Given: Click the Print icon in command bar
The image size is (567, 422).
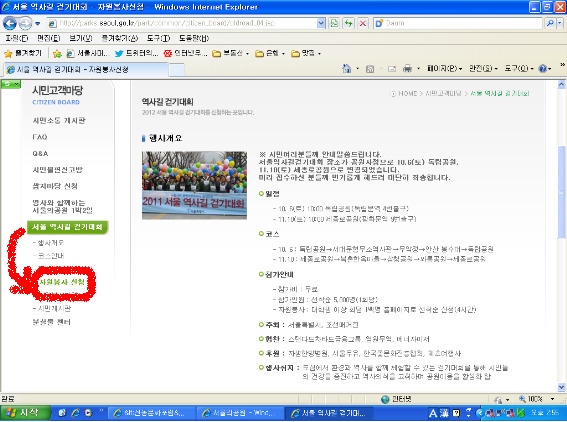Looking at the screenshot, I should pos(407,68).
